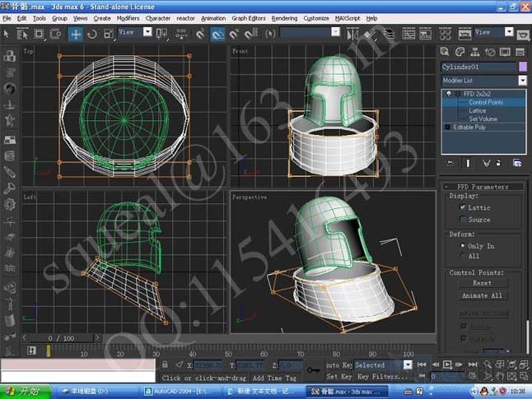This screenshot has width=532, height=399.
Task: Toggle Show End Result icon
Action: [468, 164]
